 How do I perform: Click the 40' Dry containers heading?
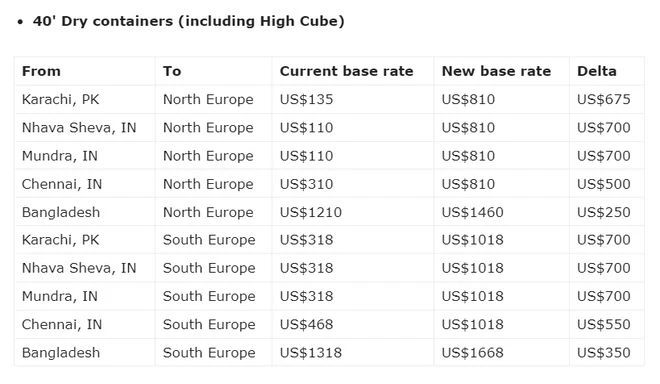[189, 21]
